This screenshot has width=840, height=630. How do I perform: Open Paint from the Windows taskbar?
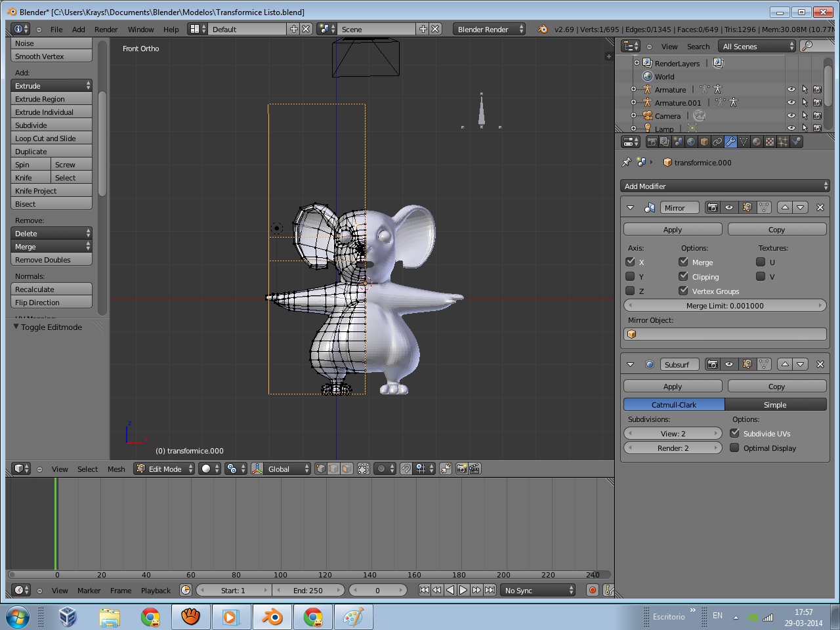pyautogui.click(x=354, y=618)
